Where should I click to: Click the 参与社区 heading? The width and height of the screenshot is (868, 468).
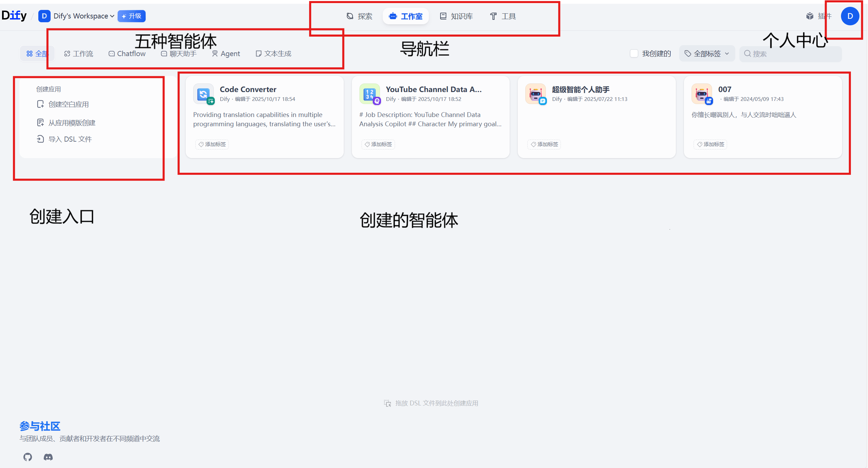click(x=40, y=426)
